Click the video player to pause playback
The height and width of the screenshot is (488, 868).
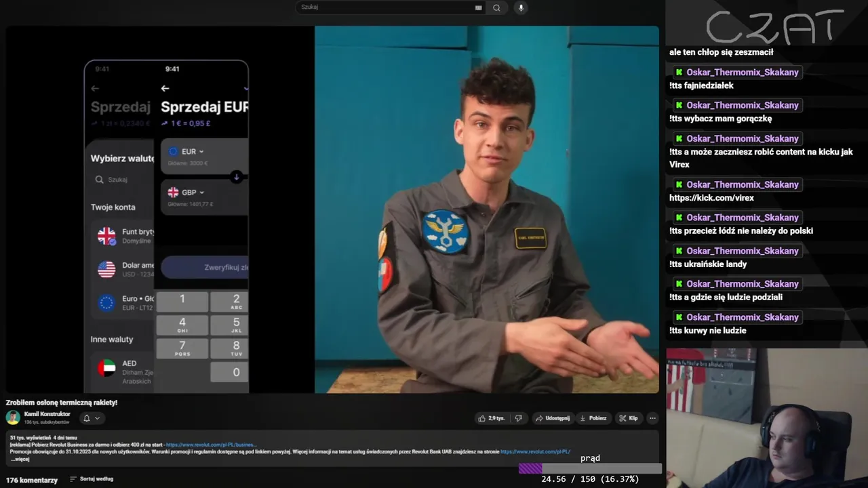click(x=332, y=209)
